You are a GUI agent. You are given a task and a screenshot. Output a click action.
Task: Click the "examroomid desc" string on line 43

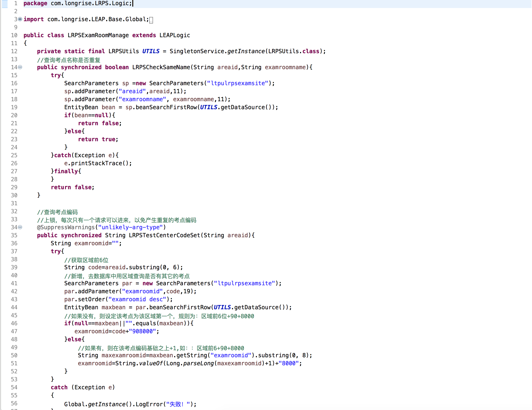point(137,299)
